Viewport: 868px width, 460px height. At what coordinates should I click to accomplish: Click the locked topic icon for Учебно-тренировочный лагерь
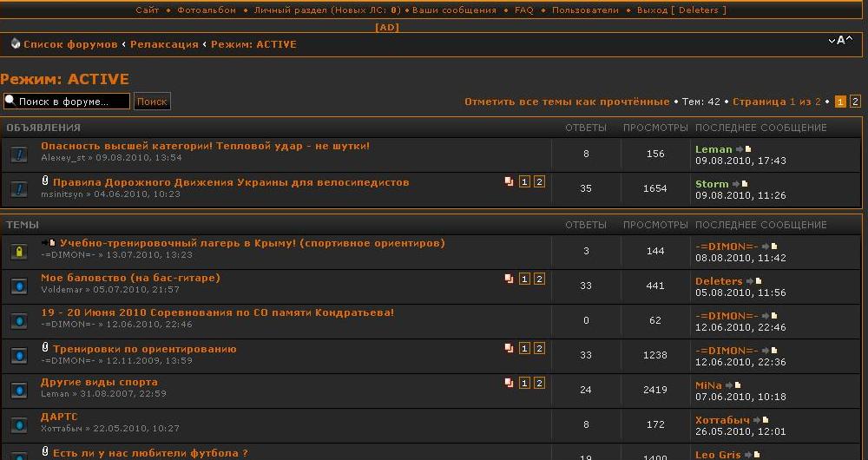coord(19,252)
